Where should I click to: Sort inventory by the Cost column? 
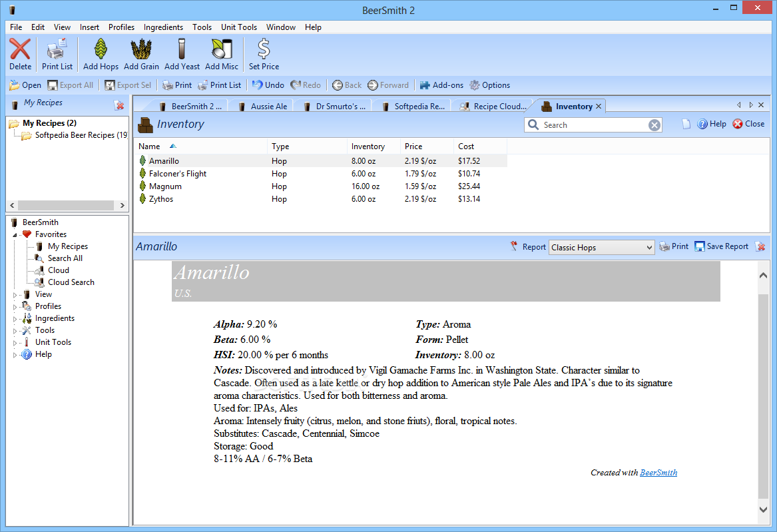coord(480,146)
